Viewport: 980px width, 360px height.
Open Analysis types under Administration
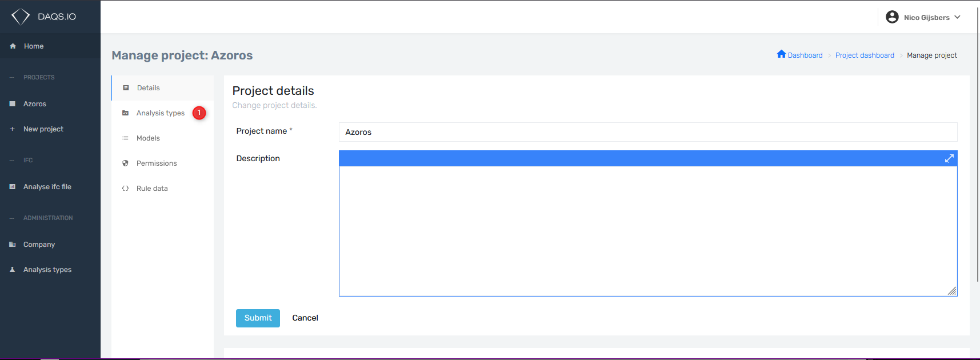(50, 270)
